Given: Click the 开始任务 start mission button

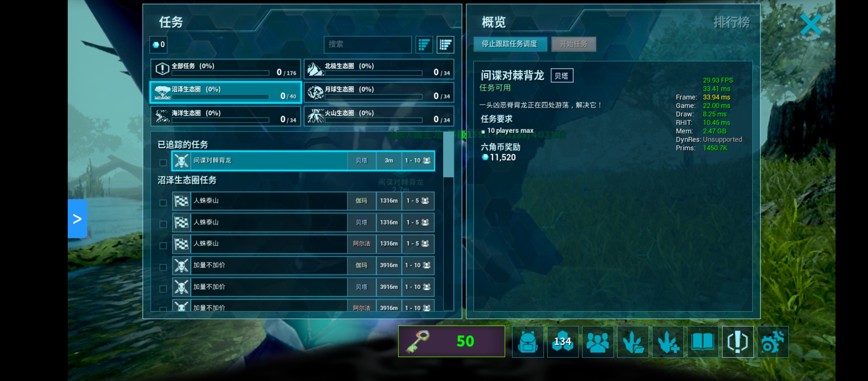Looking at the screenshot, I should coord(574,44).
